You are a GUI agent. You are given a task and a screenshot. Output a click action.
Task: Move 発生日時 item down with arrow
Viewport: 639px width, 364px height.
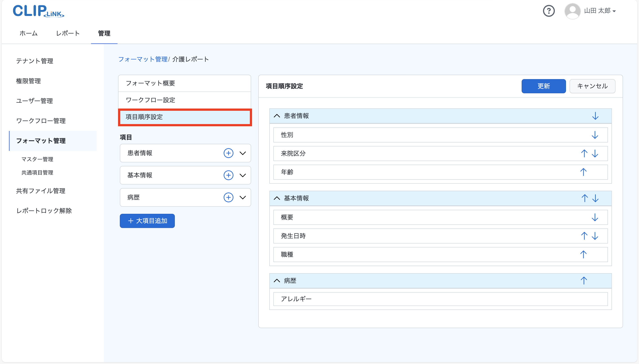[x=595, y=236]
